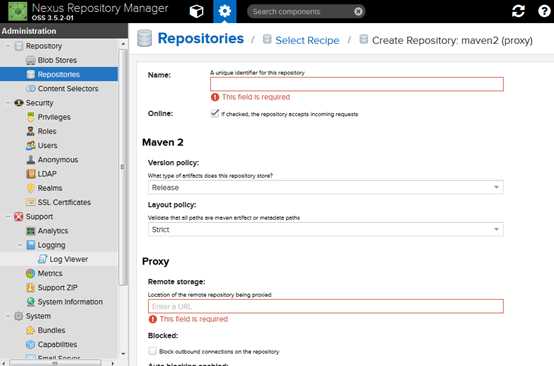
Task: Click the Blob Stores icon
Action: [x=31, y=60]
